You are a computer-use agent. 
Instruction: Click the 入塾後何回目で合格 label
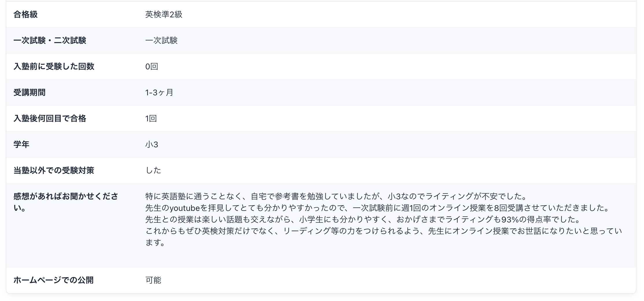pyautogui.click(x=50, y=118)
